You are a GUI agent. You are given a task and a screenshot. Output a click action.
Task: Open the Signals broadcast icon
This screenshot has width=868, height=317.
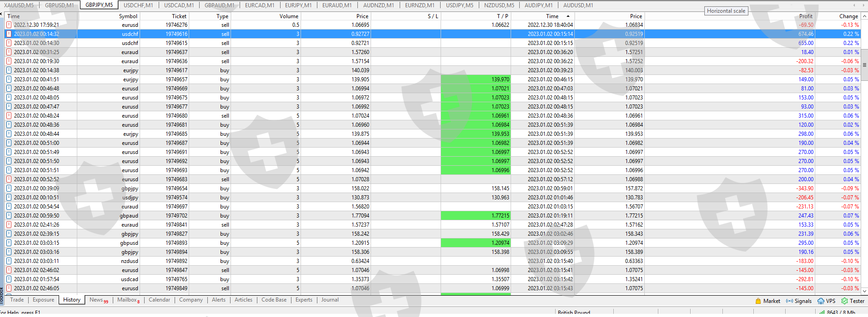point(789,301)
